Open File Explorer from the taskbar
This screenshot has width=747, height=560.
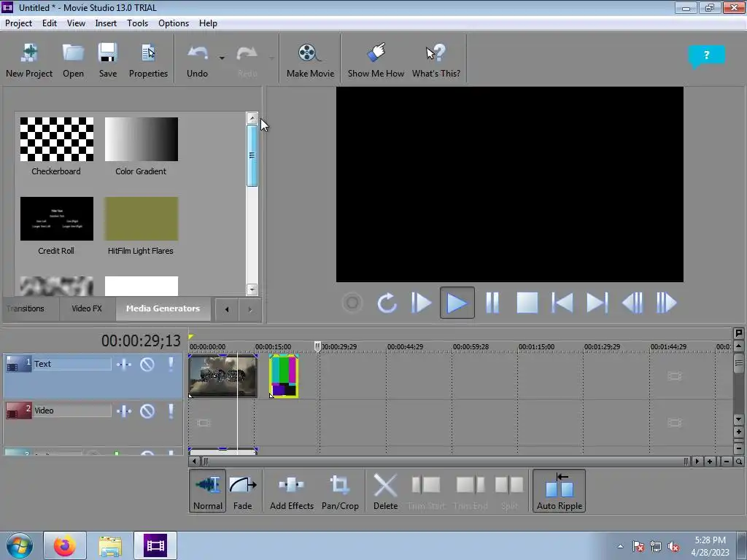click(110, 545)
